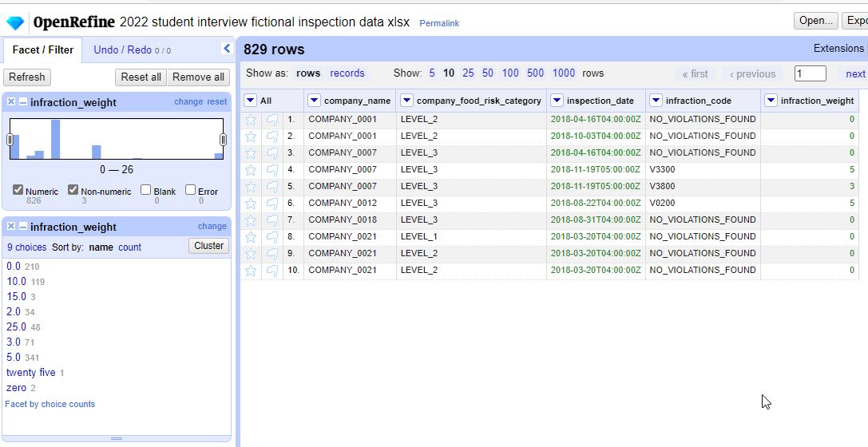Click the Cluster button
The image size is (868, 447).
click(x=208, y=246)
